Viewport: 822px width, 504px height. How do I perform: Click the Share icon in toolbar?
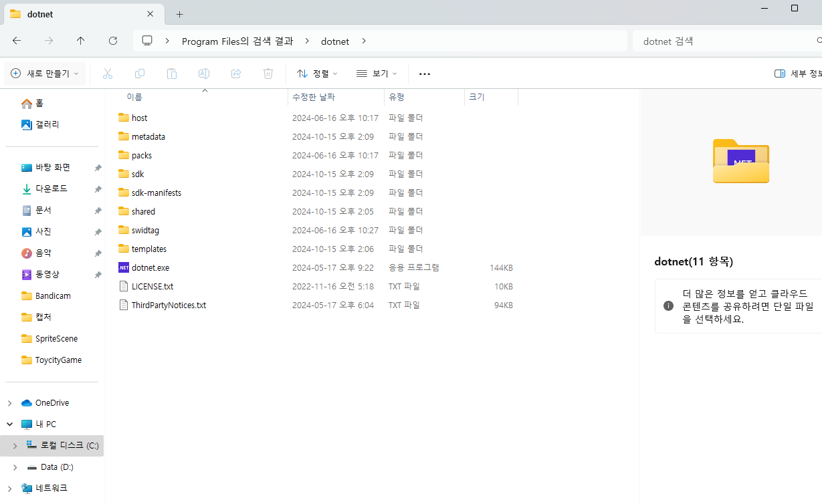(x=235, y=74)
